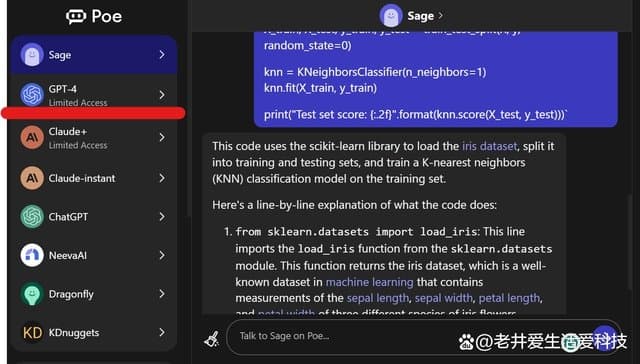This screenshot has height=364, width=640.
Task: Follow the 'sepal length' link
Action: (378, 298)
